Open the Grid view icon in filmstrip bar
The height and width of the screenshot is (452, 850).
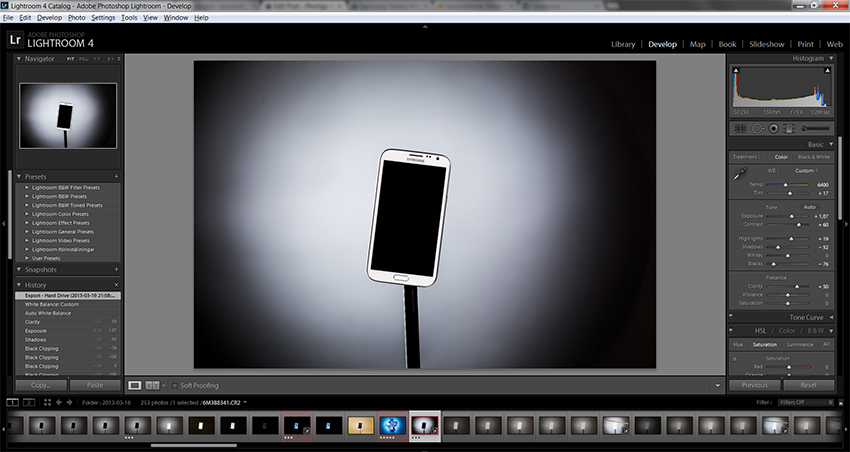coord(47,402)
